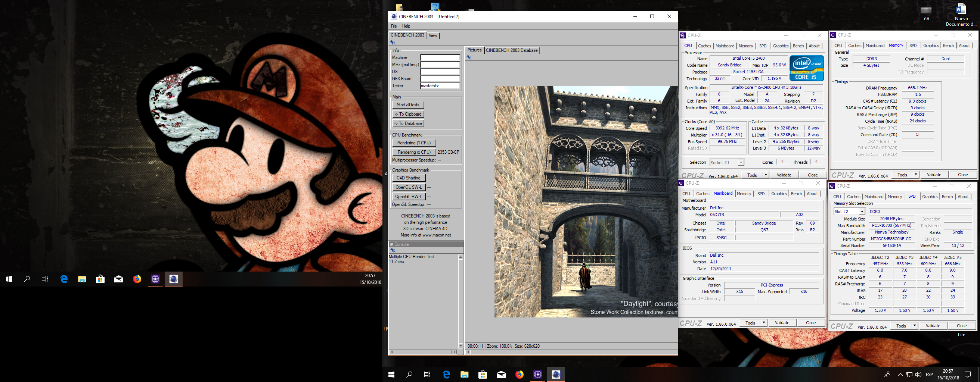
Task: Click the Start all tests button
Action: pos(408,105)
